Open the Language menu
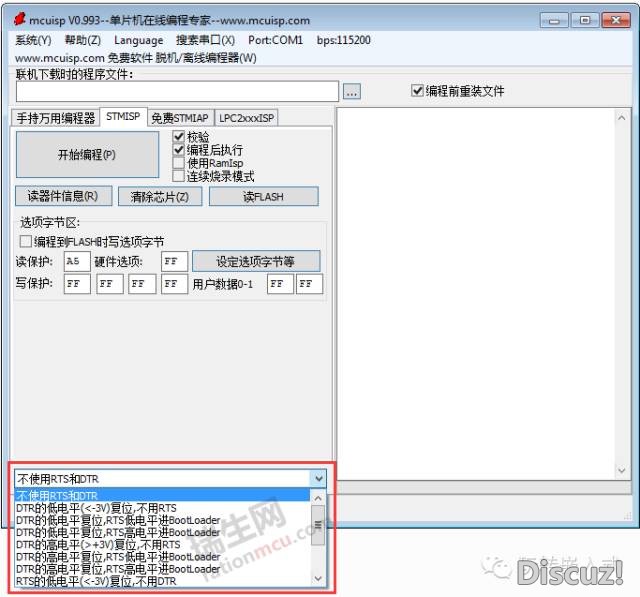 click(x=138, y=40)
